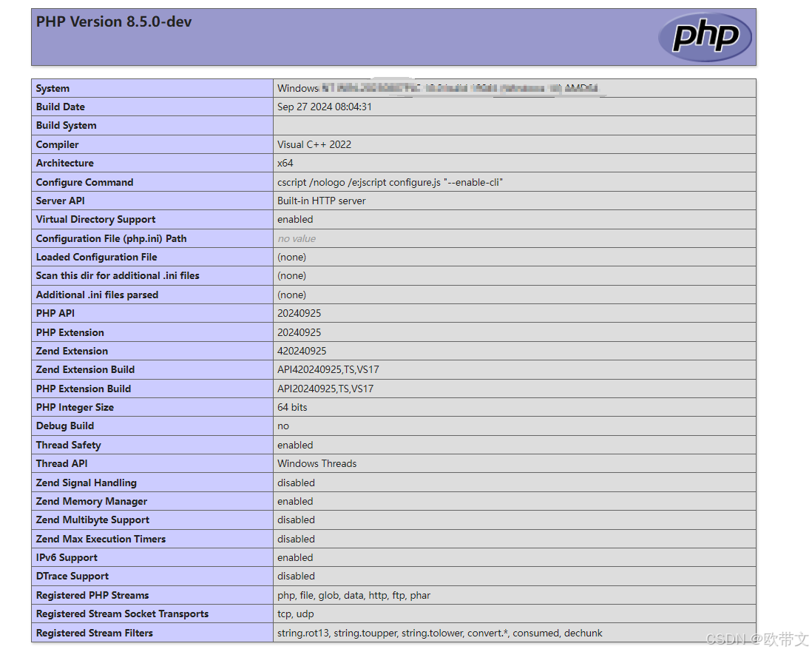Select Configure Command label
Screen dimensions: 812x652
84,183
